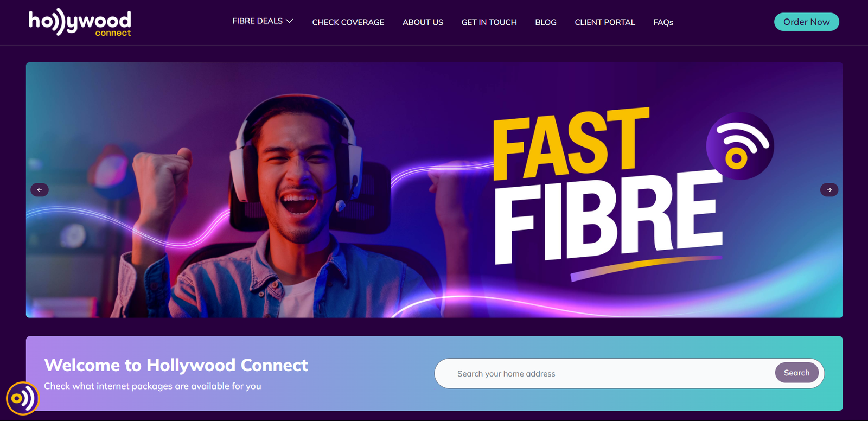This screenshot has height=421, width=868.
Task: Open the Fibre Deals menu
Action: pyautogui.click(x=263, y=21)
